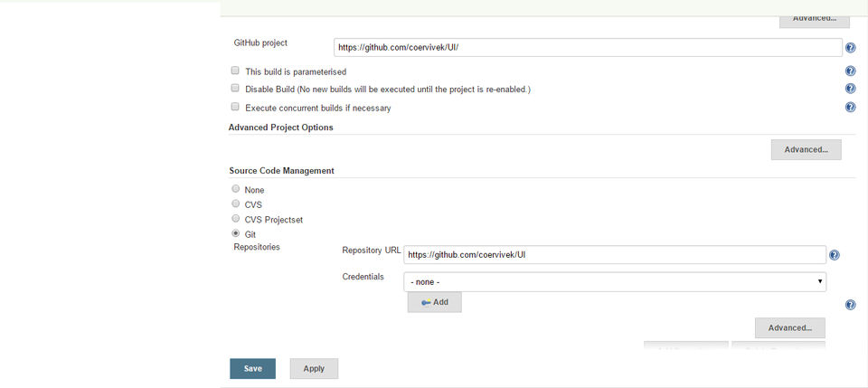This screenshot has height=388, width=868.
Task: Select CVS Projectset radio option
Action: [x=236, y=219]
